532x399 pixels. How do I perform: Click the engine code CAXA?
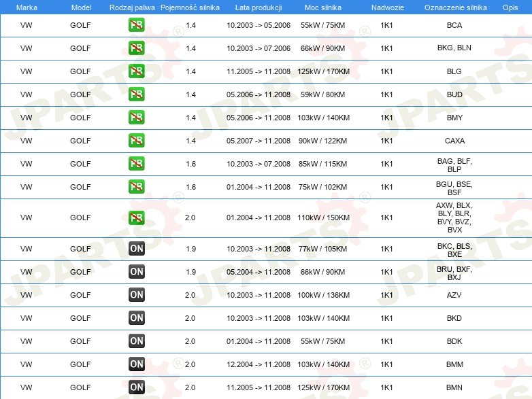click(x=454, y=140)
